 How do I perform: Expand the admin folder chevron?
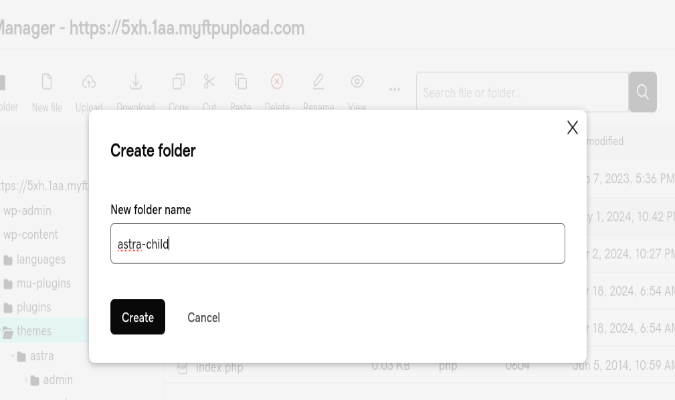26,380
